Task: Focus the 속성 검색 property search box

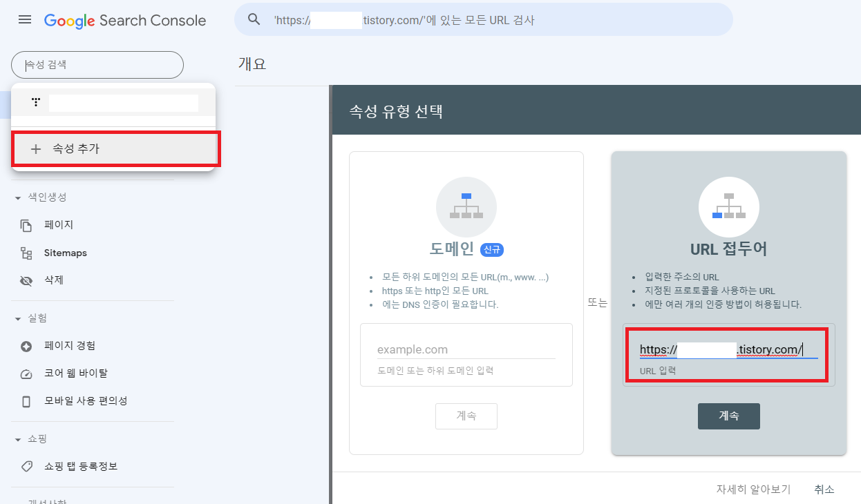Action: (97, 65)
